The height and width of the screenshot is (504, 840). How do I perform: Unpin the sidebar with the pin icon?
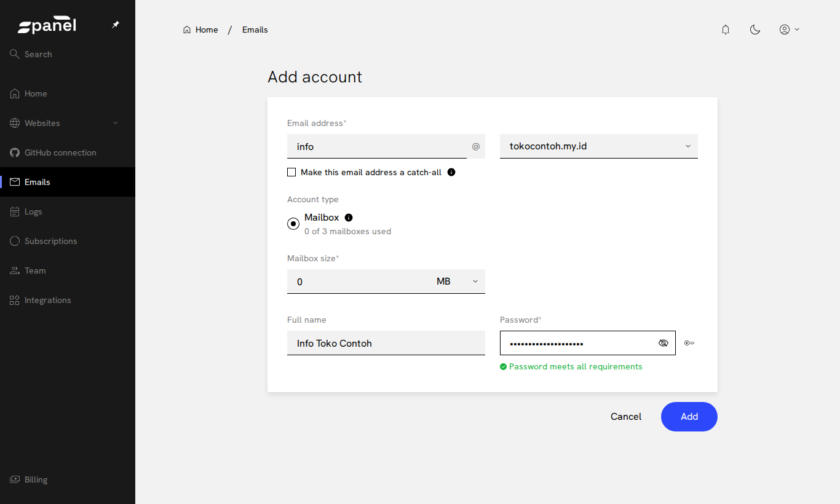pyautogui.click(x=116, y=25)
